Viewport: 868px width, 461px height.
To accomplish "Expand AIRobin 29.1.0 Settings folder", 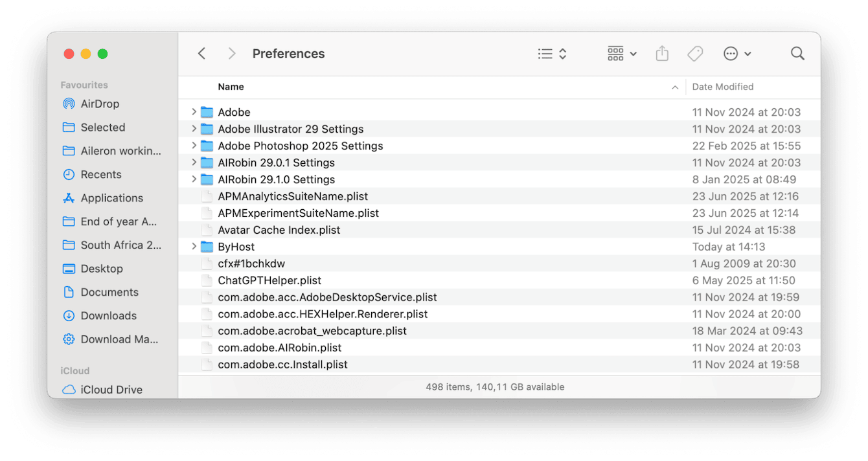I will (x=194, y=179).
